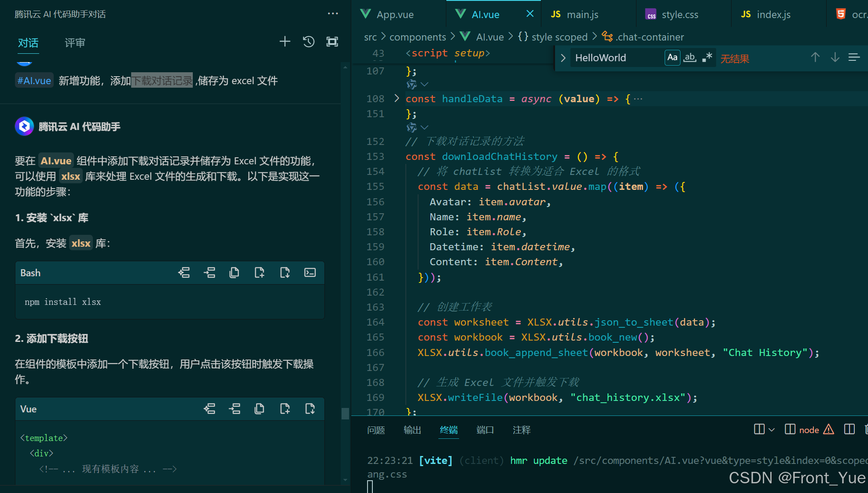
Task: Copy the Vue code block
Action: point(259,409)
